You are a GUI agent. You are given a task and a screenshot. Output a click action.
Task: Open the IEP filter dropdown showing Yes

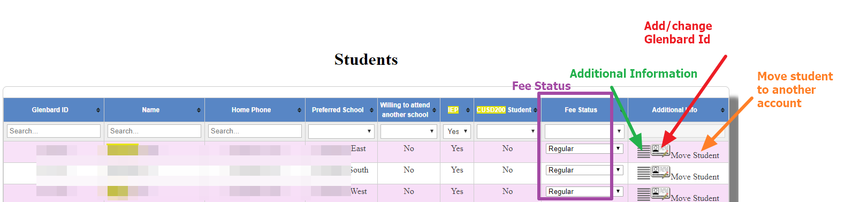click(x=457, y=131)
